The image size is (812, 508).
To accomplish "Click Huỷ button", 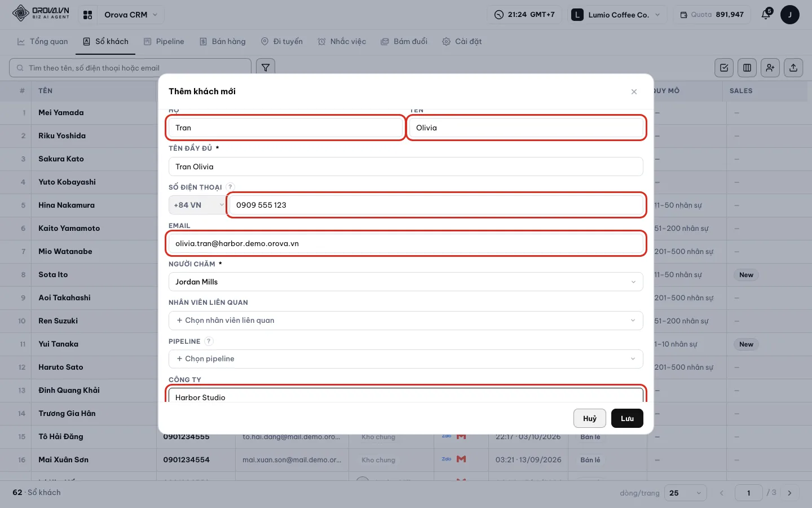I will [x=590, y=418].
